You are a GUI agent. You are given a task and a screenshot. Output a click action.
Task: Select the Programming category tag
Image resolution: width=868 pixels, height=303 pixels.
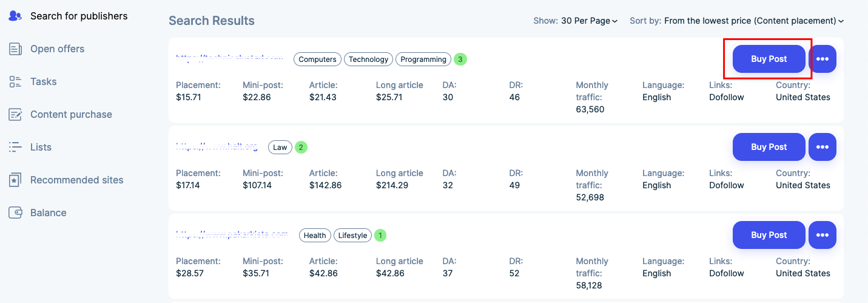[423, 60]
